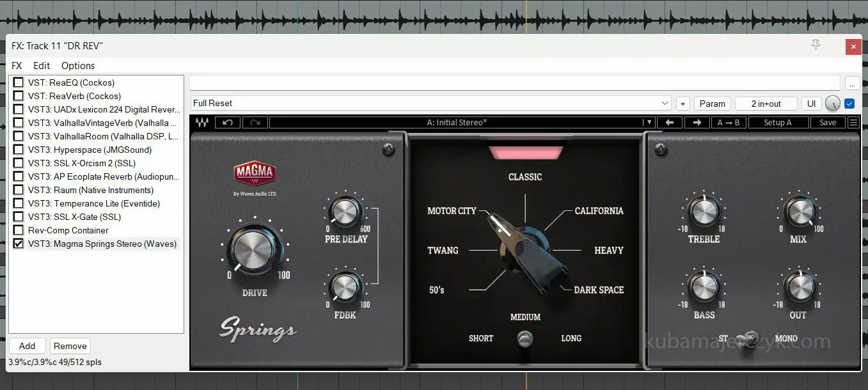This screenshot has height=390, width=868.
Task: Pin the FX window on top
Action: pos(816,45)
